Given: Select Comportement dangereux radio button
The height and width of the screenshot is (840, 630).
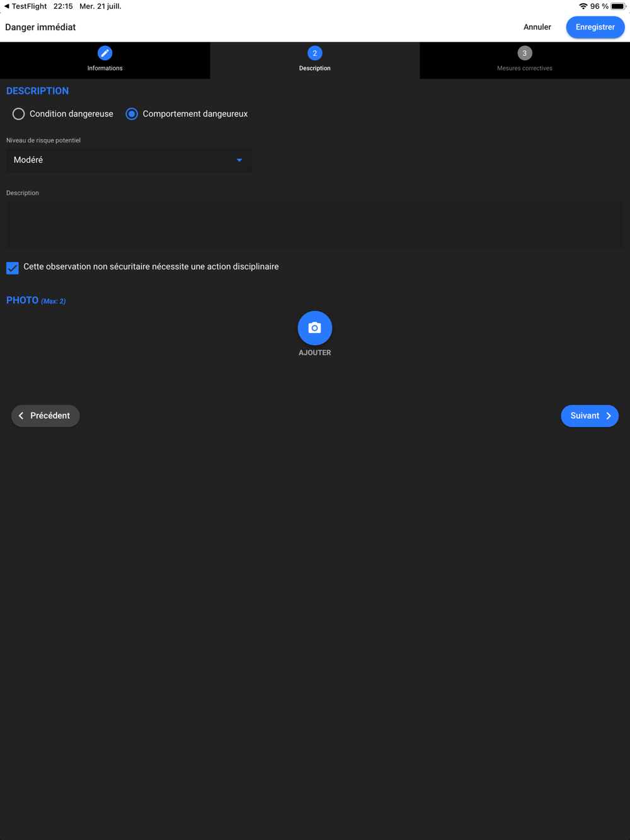Looking at the screenshot, I should point(132,114).
